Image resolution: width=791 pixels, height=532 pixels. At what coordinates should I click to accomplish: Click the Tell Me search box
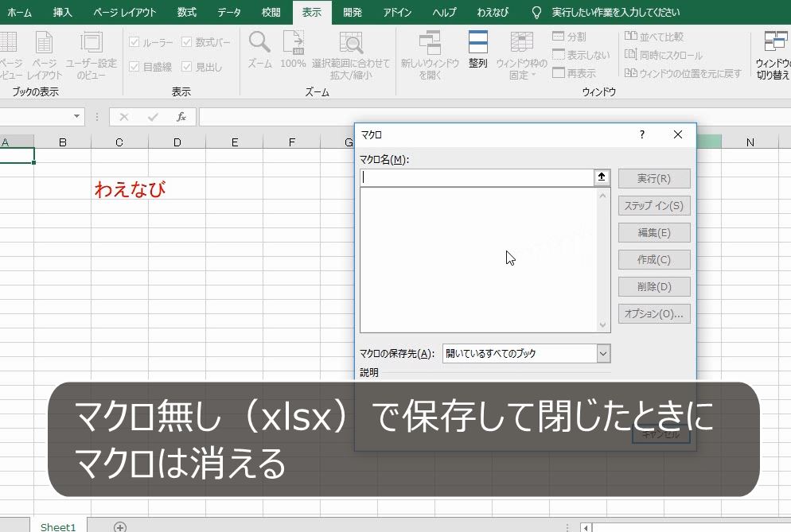point(615,12)
